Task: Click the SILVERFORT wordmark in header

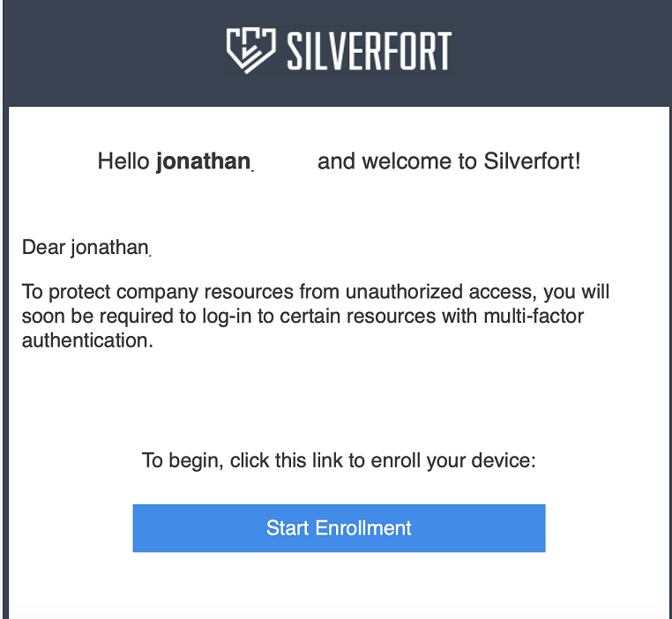Action: 369,51
